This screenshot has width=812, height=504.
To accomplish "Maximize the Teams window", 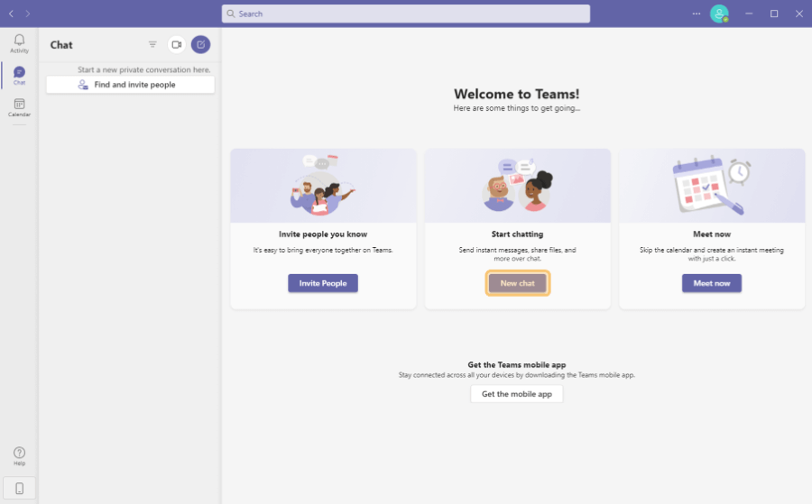I will 774,14.
